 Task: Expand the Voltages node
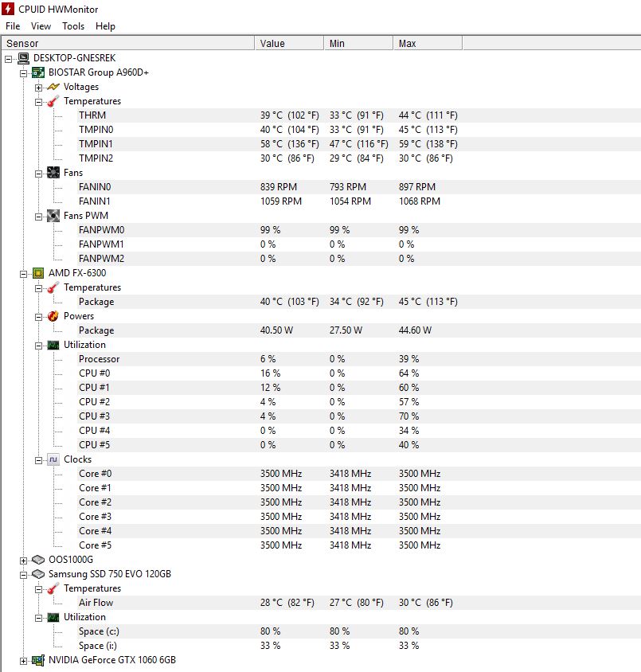click(x=38, y=88)
